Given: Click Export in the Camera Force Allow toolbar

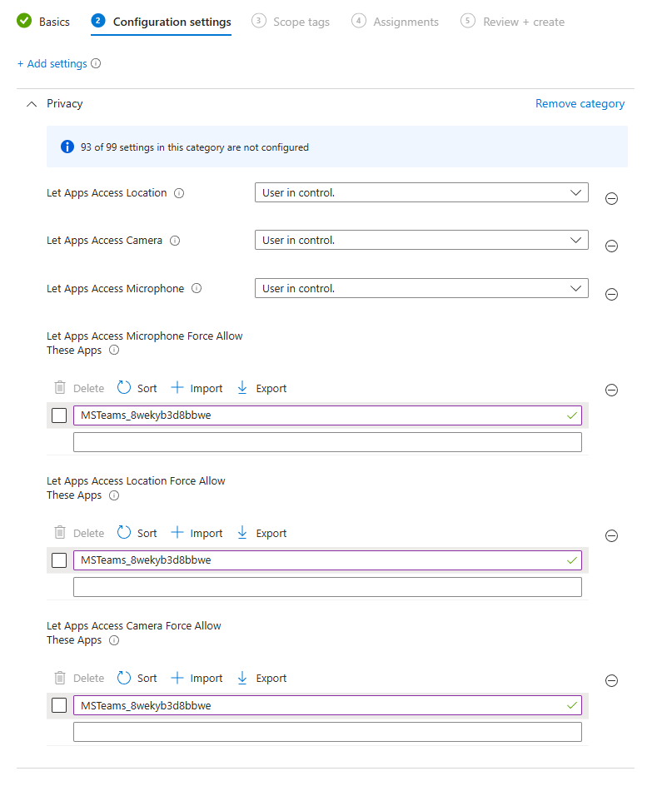Looking at the screenshot, I should pos(261,678).
